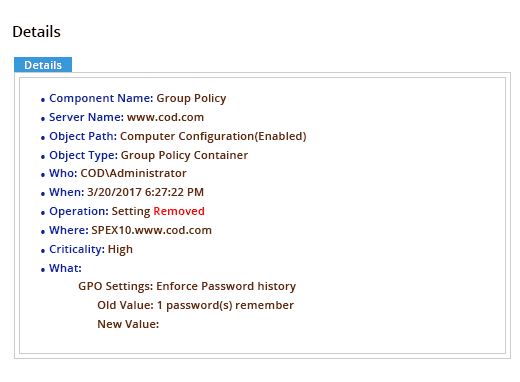
Task: Select the blue Details tab
Action: coord(43,65)
